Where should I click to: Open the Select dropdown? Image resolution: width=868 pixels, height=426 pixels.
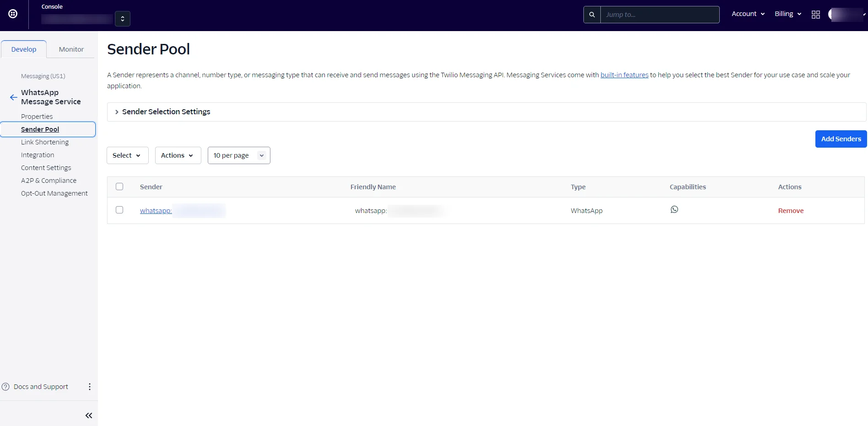(128, 155)
